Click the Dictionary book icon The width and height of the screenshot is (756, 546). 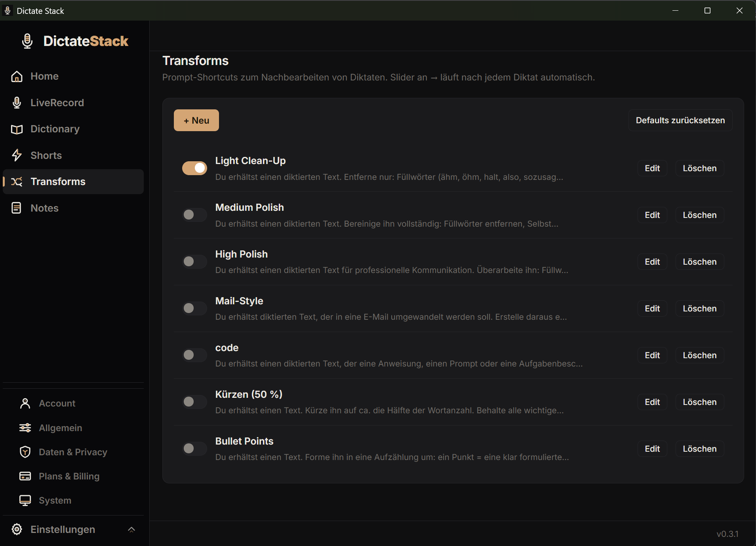17,129
